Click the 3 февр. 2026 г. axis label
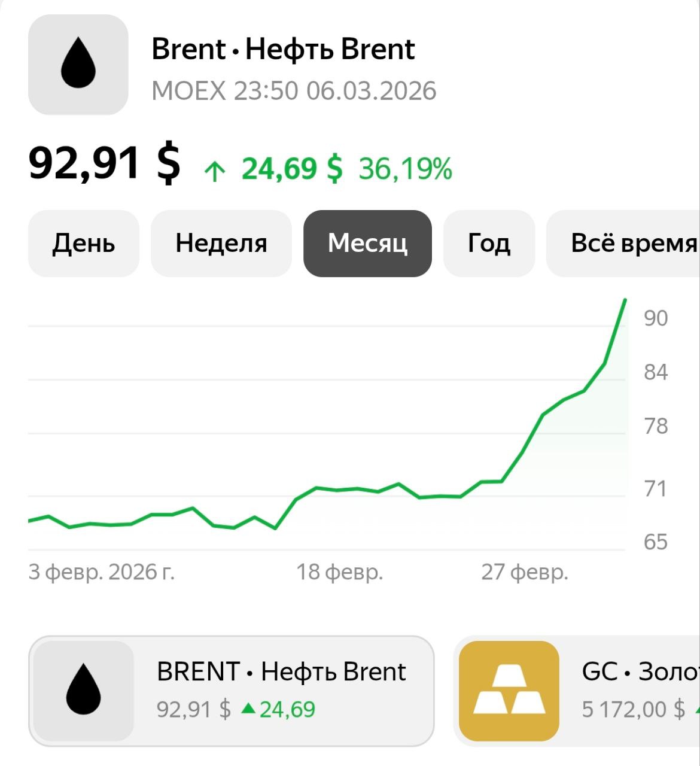700x766 pixels. [x=102, y=572]
